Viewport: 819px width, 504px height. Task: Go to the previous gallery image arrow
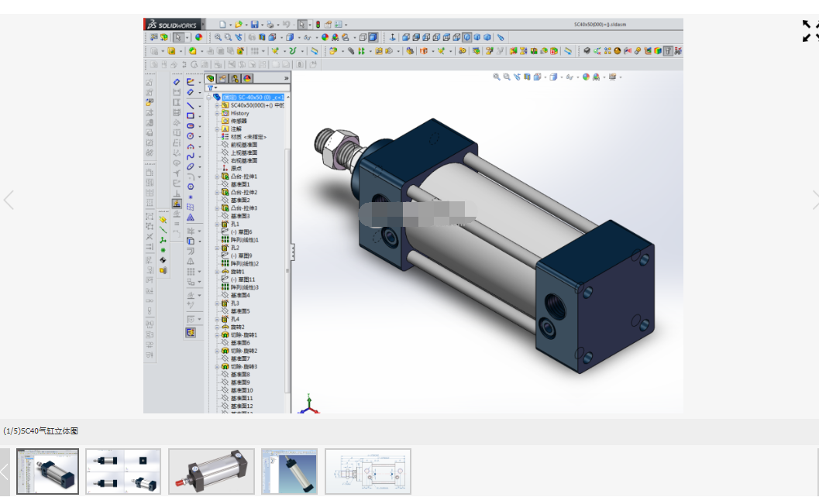tap(9, 201)
